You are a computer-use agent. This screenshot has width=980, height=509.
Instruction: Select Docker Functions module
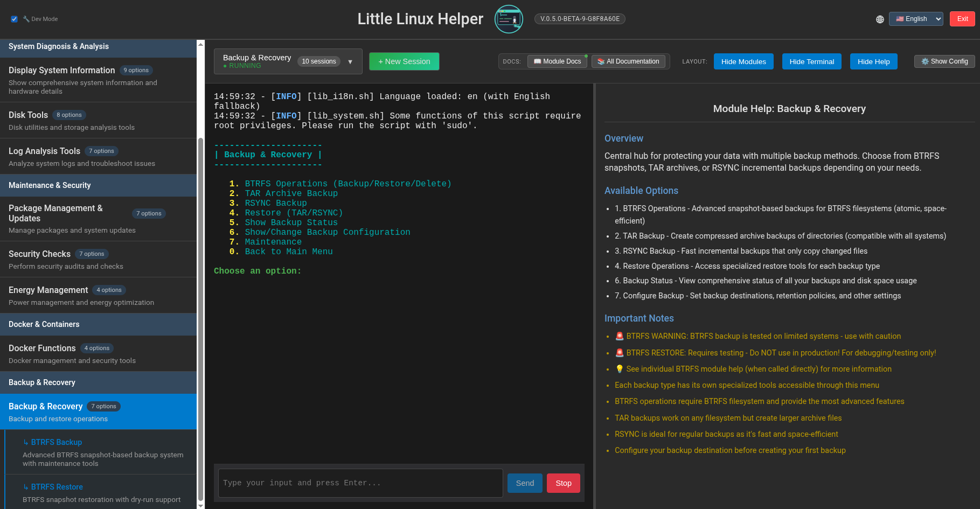tap(98, 353)
